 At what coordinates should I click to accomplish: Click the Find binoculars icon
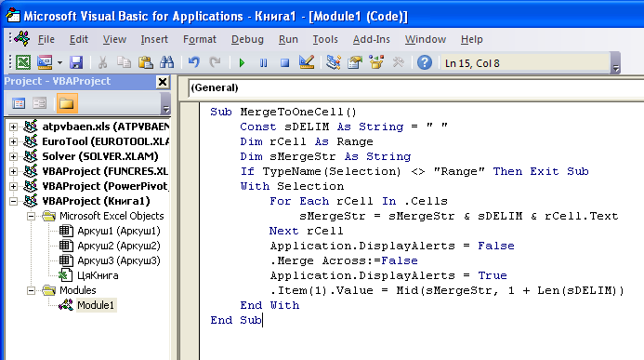click(166, 62)
